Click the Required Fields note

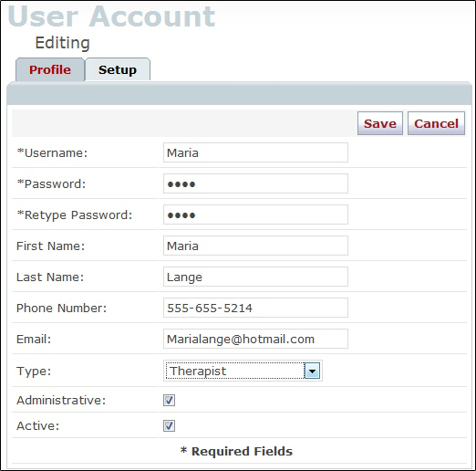[236, 451]
